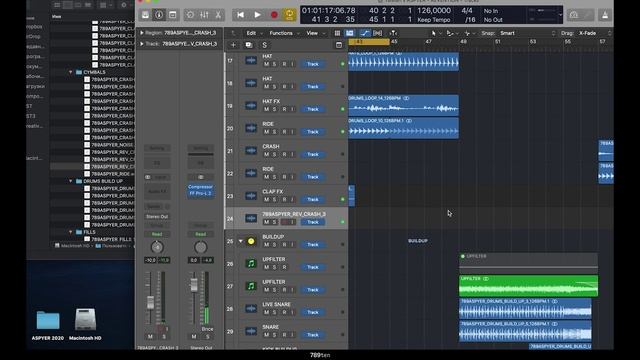The image size is (640, 360).
Task: Record-enable the RIDE track 20
Action: 284,132
